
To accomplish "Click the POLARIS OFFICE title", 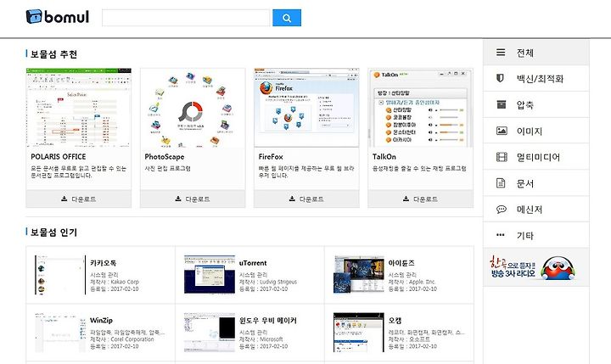I will point(59,157).
